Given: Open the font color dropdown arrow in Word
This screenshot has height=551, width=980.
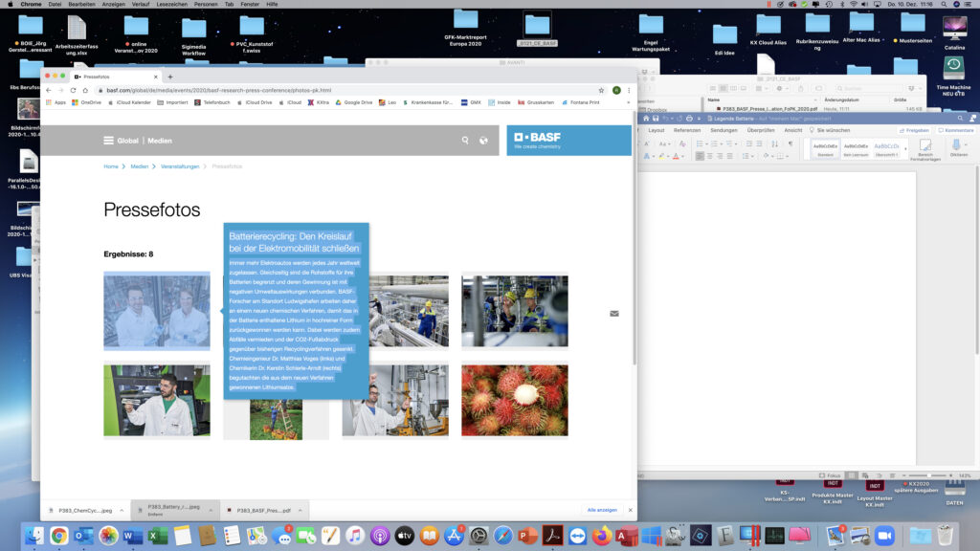Looking at the screenshot, I should [x=681, y=156].
